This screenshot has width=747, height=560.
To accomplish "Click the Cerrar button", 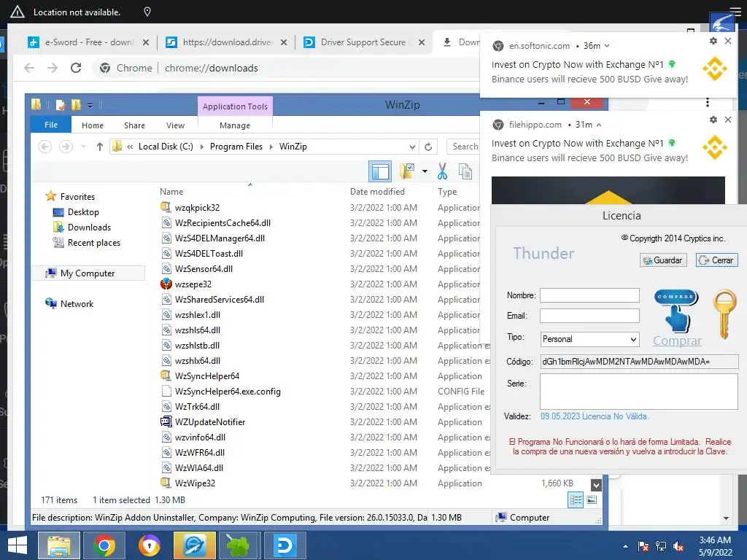I will click(x=717, y=260).
